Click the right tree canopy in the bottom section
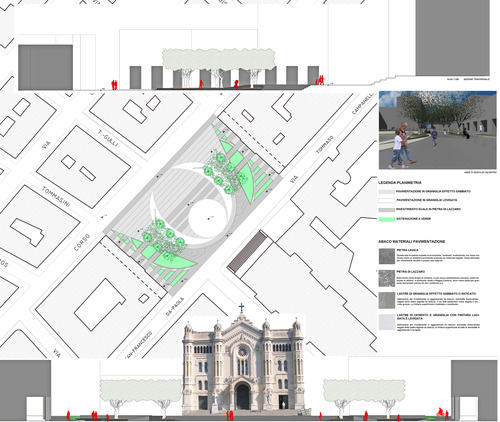The image size is (500, 422). pyautogui.click(x=364, y=389)
